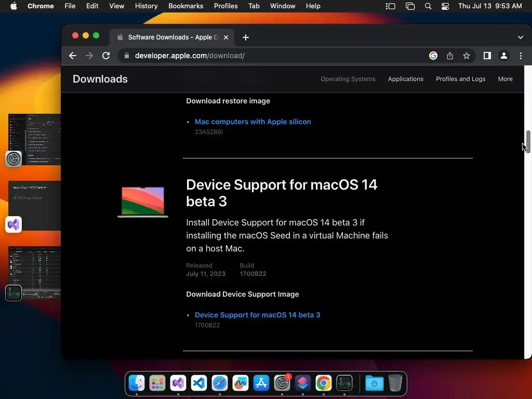Click the page vertical scrollbar thumb
Viewport: 532px width, 399px height.
[x=528, y=142]
